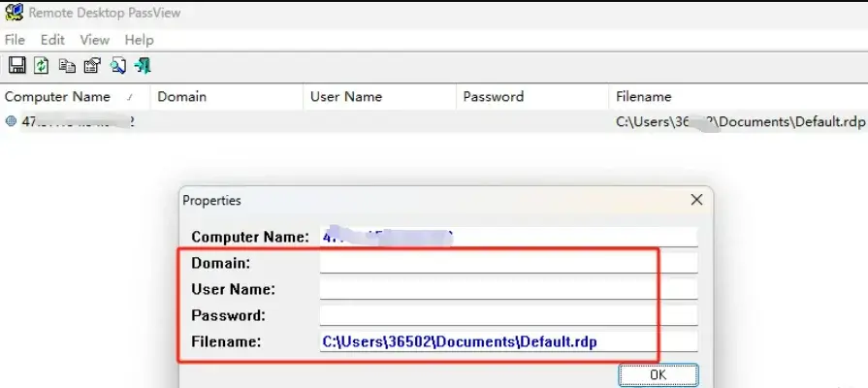The width and height of the screenshot is (868, 388).
Task: Click the empty Password field in Properties
Action: [508, 316]
